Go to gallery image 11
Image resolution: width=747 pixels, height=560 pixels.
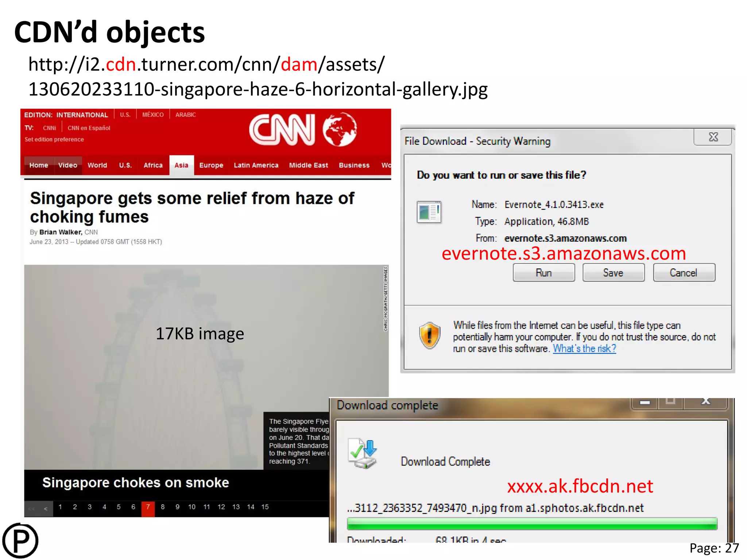pyautogui.click(x=206, y=507)
